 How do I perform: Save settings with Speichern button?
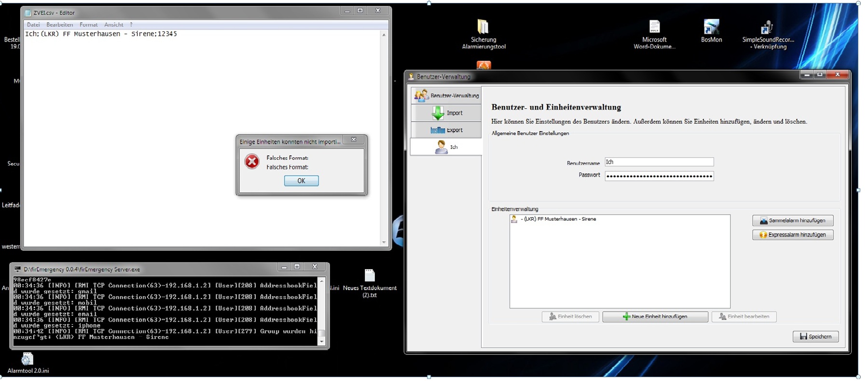(815, 336)
